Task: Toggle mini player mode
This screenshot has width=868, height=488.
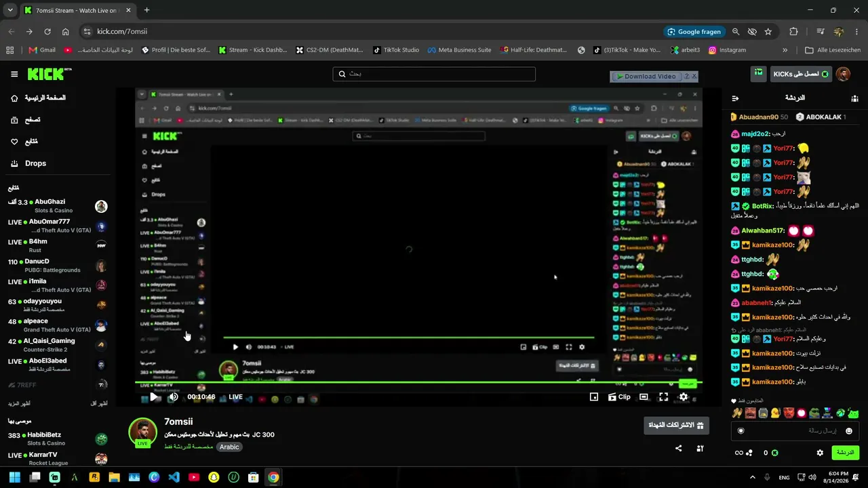Action: tap(594, 397)
